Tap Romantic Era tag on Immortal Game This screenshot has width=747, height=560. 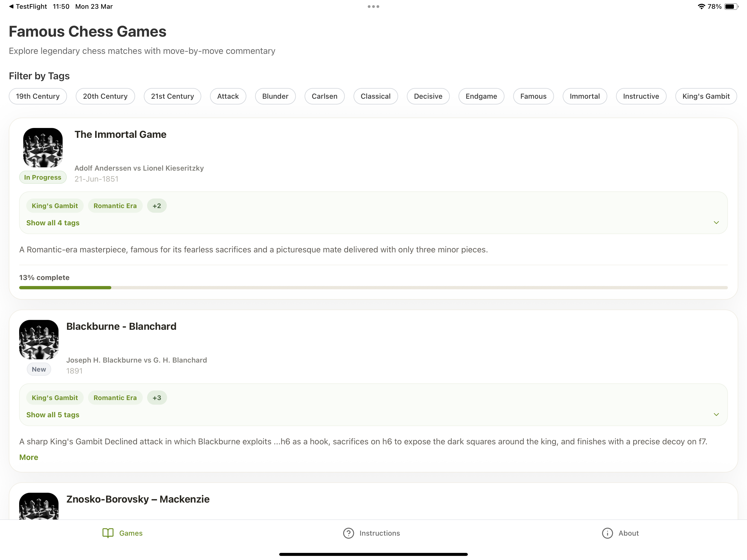pos(115,206)
